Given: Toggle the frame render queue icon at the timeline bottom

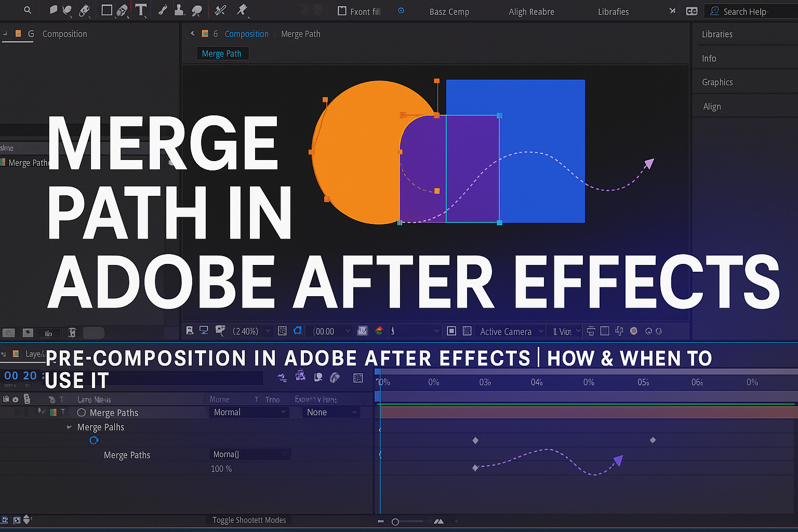Looking at the screenshot, I should pyautogui.click(x=17, y=520).
